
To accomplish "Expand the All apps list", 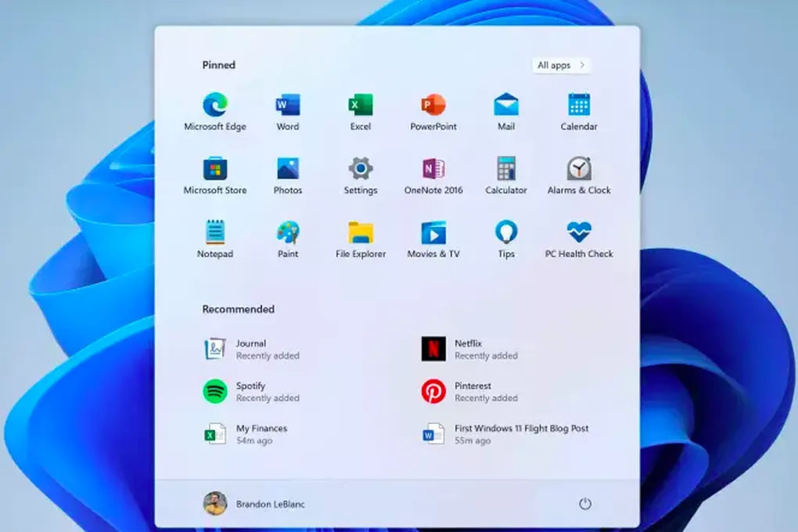I will pos(561,65).
